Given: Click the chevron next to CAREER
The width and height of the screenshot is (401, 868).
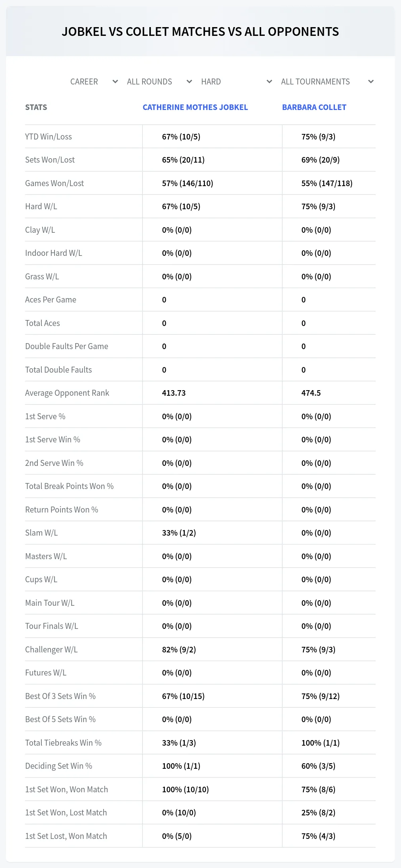Looking at the screenshot, I should coord(115,82).
